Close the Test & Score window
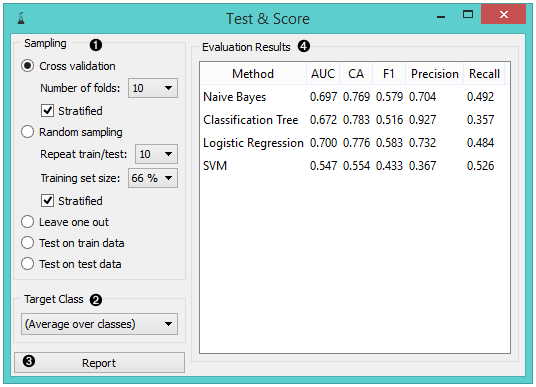 [x=503, y=14]
